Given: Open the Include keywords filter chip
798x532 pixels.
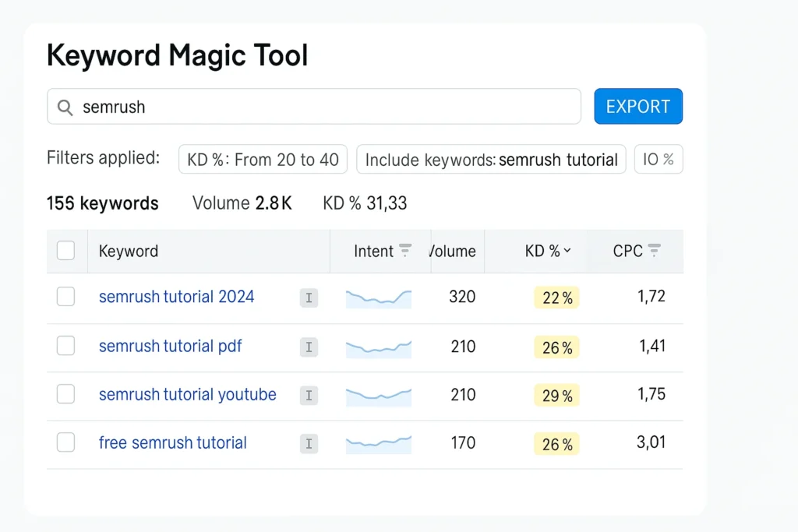Looking at the screenshot, I should click(x=491, y=159).
